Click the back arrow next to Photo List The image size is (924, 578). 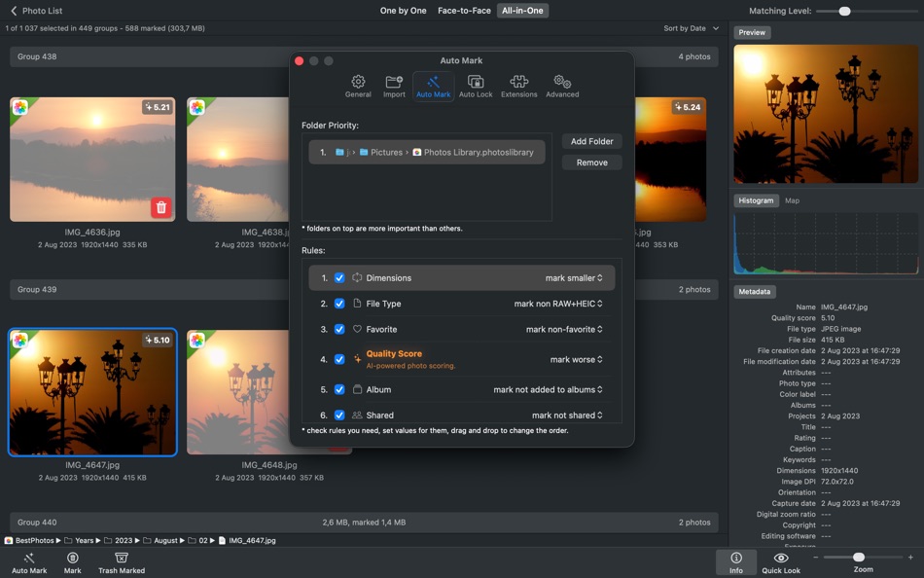point(13,10)
